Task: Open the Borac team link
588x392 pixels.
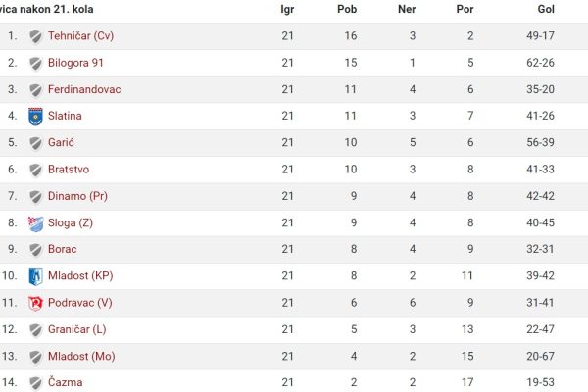Action: [x=63, y=249]
